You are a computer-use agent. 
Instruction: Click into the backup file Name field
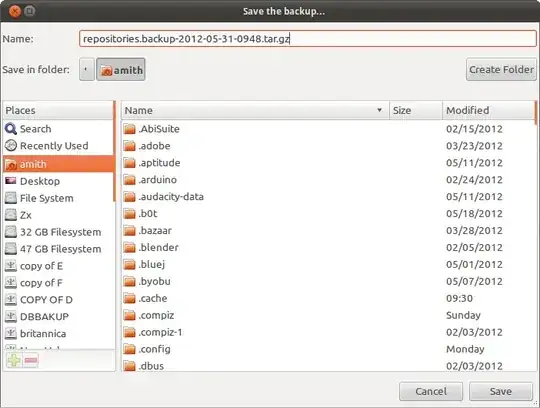click(308, 39)
